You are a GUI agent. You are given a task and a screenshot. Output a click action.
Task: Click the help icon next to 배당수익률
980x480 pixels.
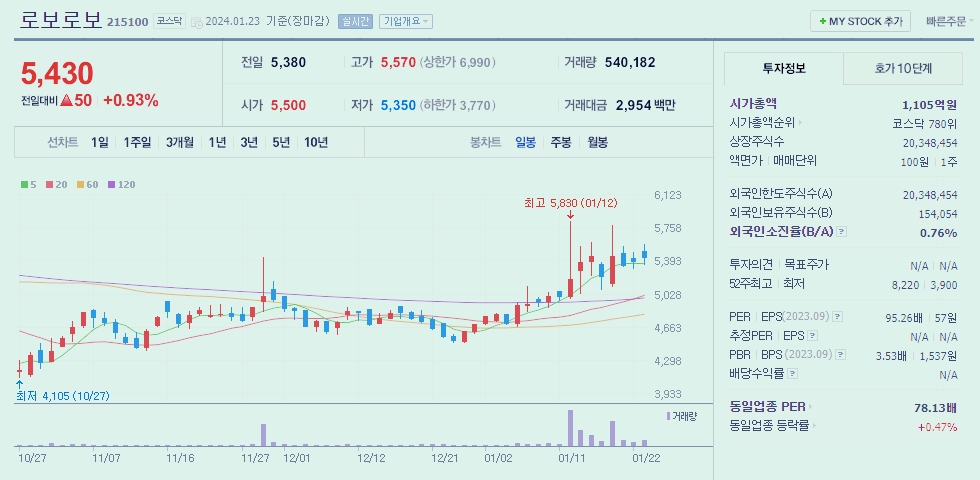792,374
